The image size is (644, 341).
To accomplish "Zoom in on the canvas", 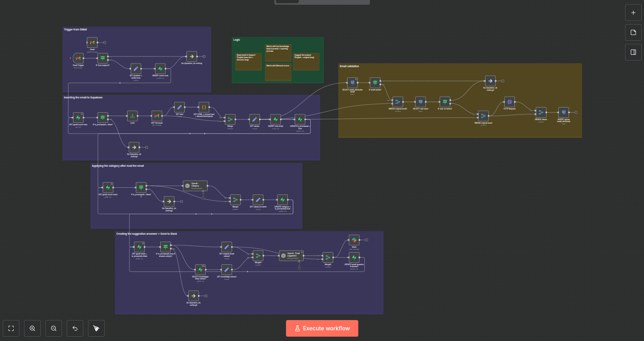I will coord(32,328).
